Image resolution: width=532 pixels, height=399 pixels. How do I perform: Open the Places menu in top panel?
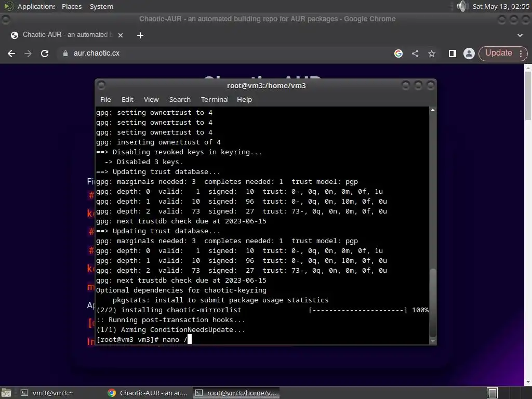pyautogui.click(x=72, y=6)
